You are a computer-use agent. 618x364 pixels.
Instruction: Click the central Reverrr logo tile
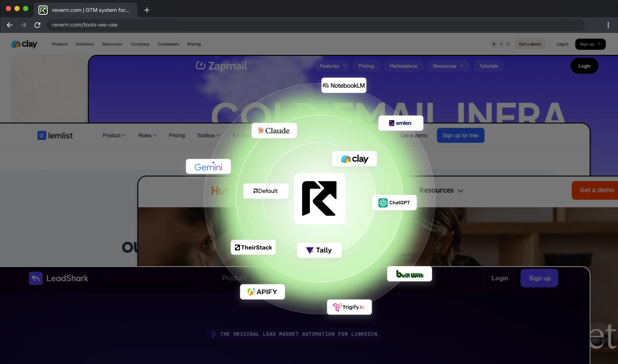tap(320, 198)
